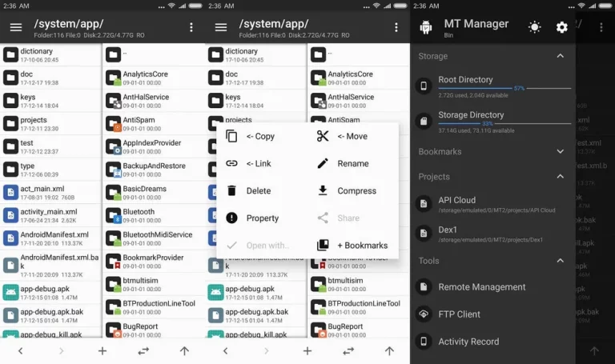Click the scissors Move icon
Viewport: 615px width, 364px height.
click(x=323, y=136)
